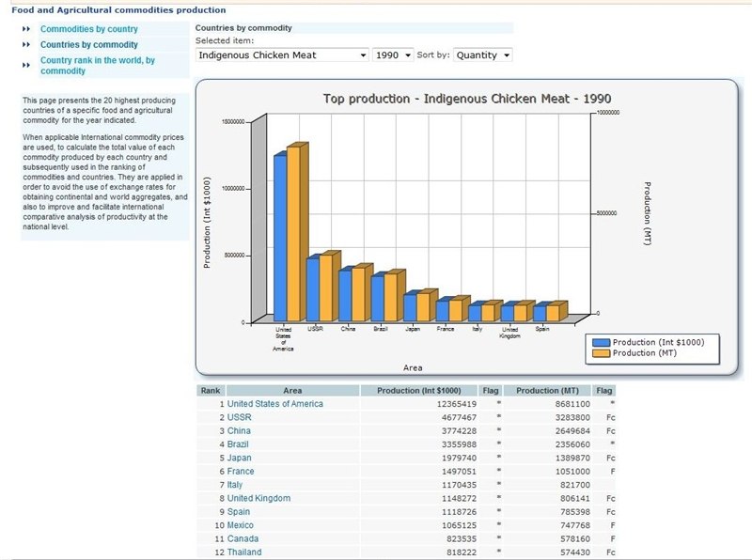
Task: Click the Production (MT) column header
Action: (547, 390)
